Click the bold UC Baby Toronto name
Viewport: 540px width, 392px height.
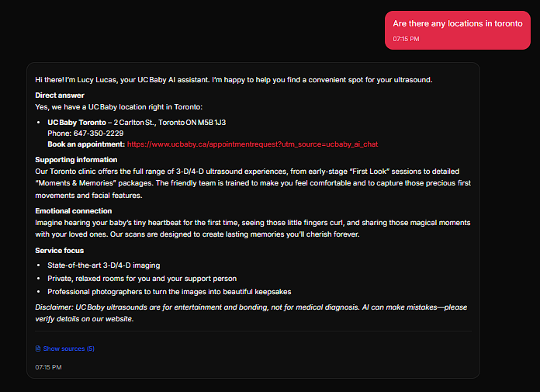76,123
